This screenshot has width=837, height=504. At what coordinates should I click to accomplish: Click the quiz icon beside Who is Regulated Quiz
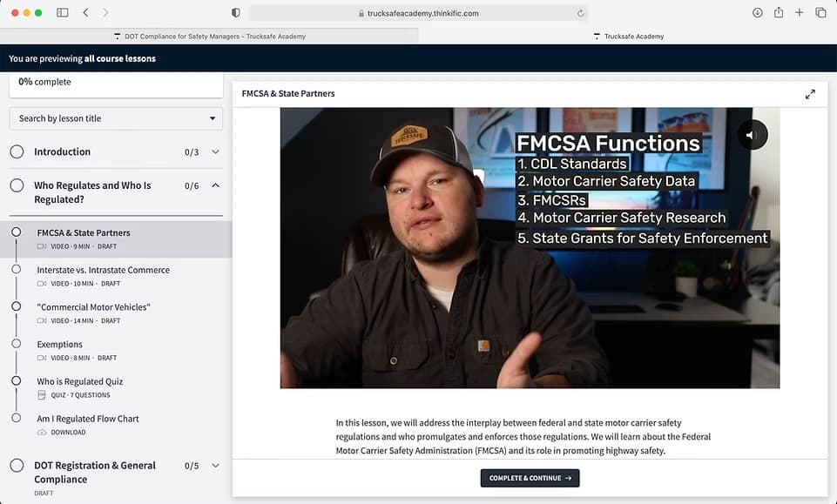pyautogui.click(x=42, y=394)
